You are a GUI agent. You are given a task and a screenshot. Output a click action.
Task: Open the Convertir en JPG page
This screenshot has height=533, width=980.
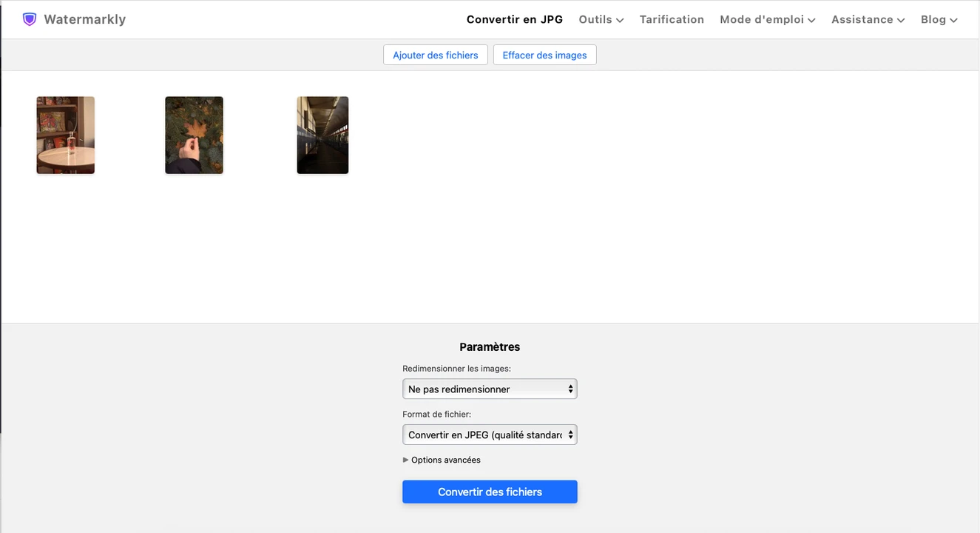tap(514, 19)
